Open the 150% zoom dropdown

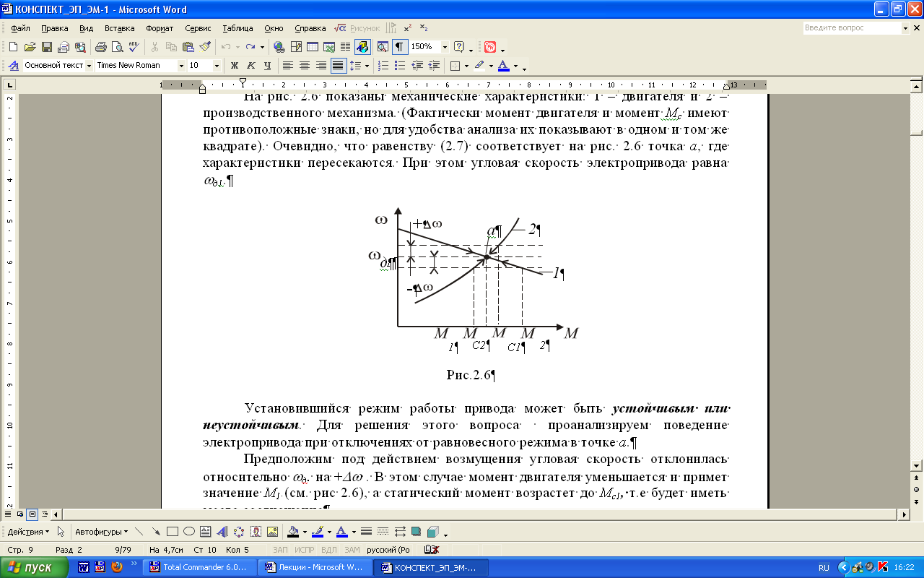[445, 47]
